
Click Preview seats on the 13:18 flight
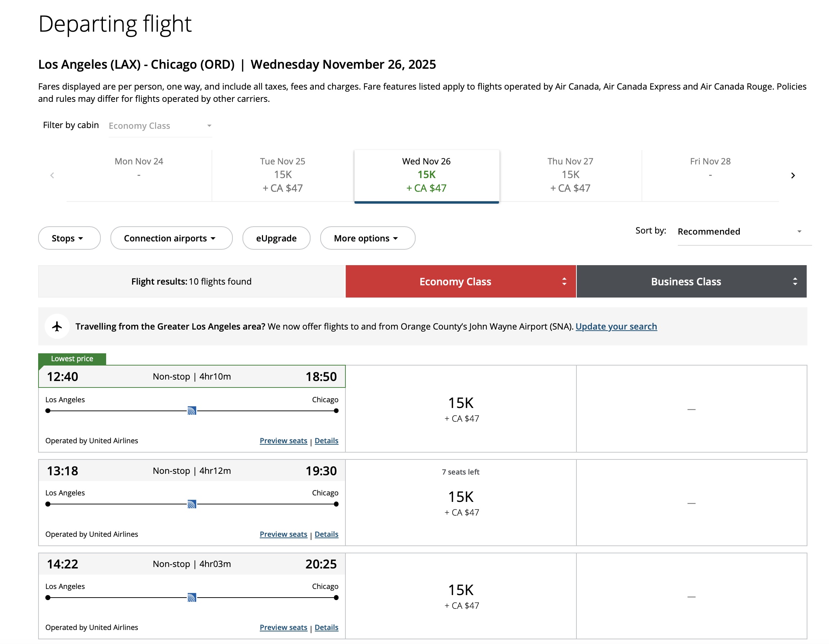pos(283,534)
